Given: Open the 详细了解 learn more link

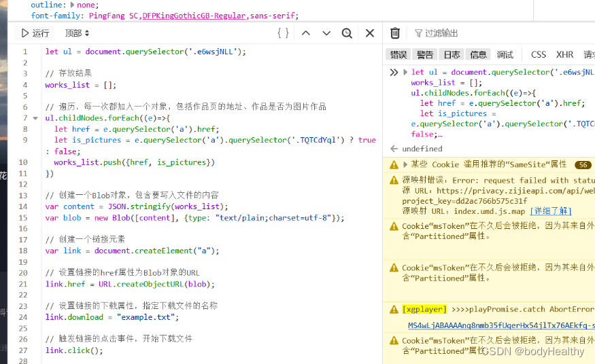Looking at the screenshot, I should coord(551,211).
